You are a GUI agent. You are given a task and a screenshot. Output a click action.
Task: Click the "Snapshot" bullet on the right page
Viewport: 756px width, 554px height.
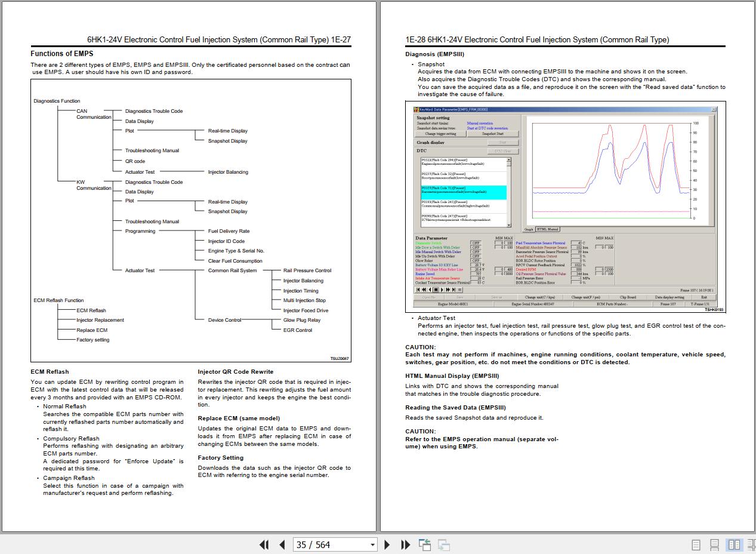point(431,64)
